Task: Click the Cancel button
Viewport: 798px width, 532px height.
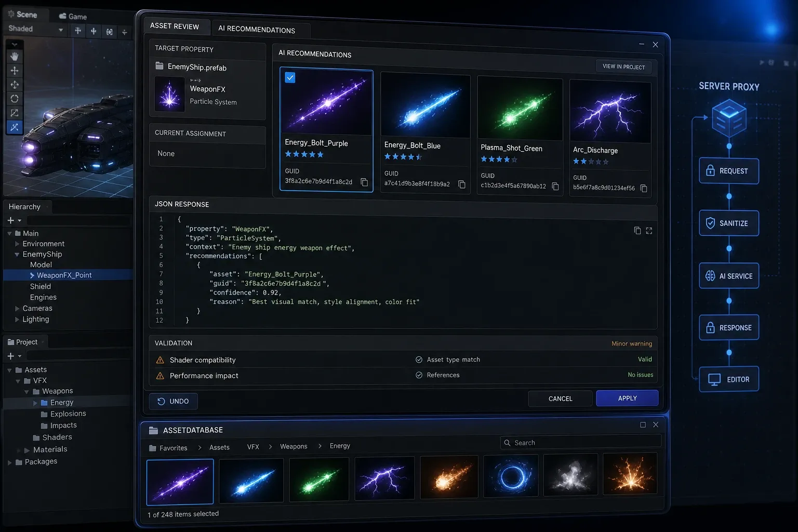Action: pyautogui.click(x=560, y=398)
